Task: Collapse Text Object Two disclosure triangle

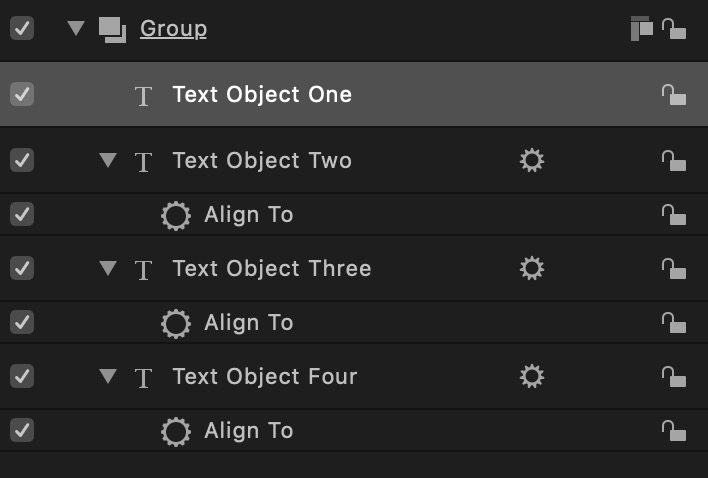Action: (108, 160)
